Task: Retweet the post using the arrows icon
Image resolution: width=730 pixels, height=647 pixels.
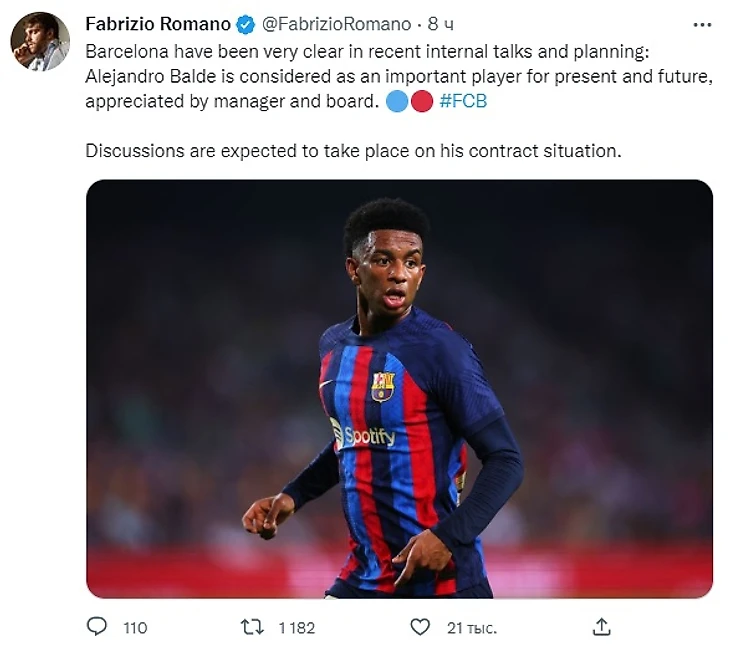Action: click(254, 627)
